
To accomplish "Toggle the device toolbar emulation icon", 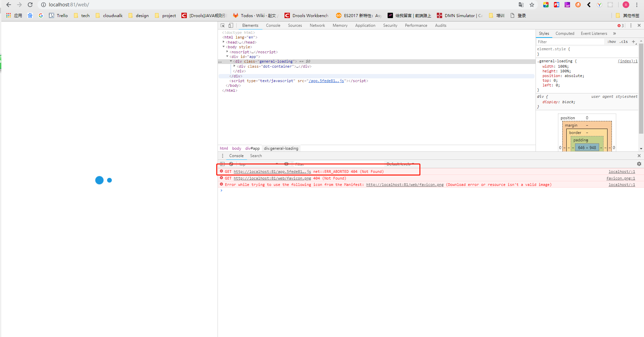I will pos(230,25).
